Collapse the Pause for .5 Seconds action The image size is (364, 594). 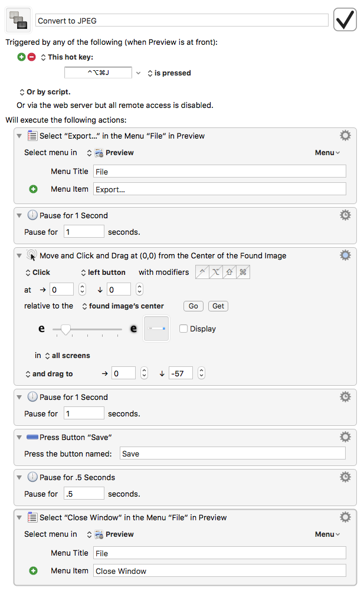20,477
